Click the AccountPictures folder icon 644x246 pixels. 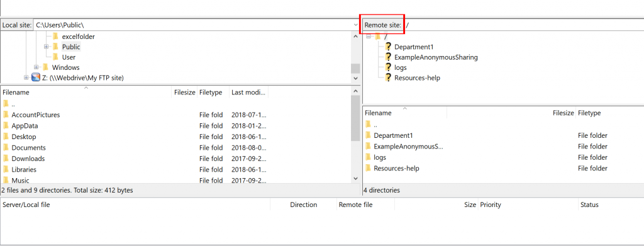(6, 115)
